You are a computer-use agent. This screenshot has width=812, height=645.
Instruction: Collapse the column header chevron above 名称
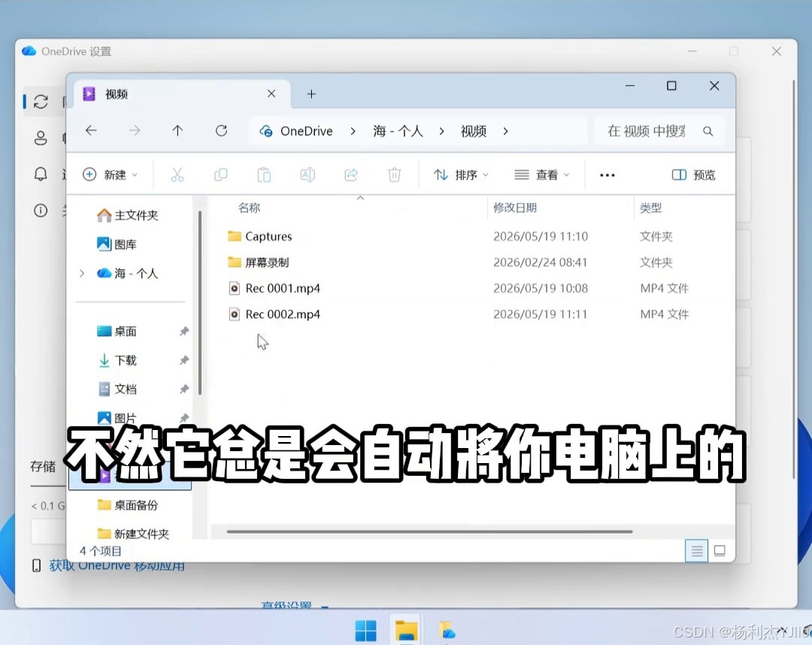(360, 198)
